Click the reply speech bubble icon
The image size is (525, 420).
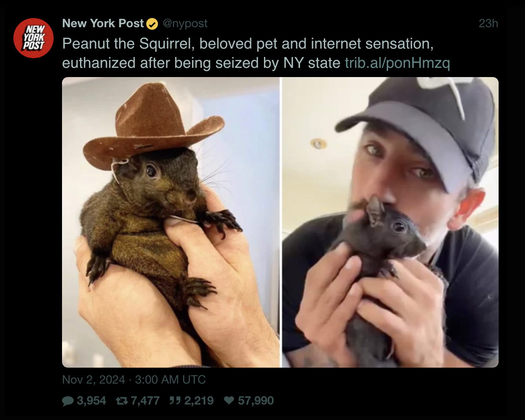coord(67,401)
